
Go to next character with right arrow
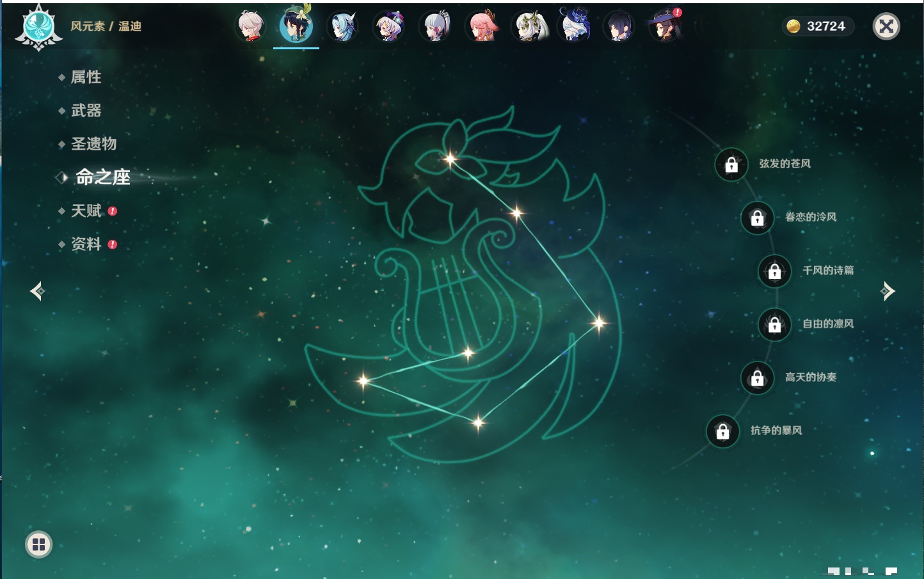[x=888, y=291]
